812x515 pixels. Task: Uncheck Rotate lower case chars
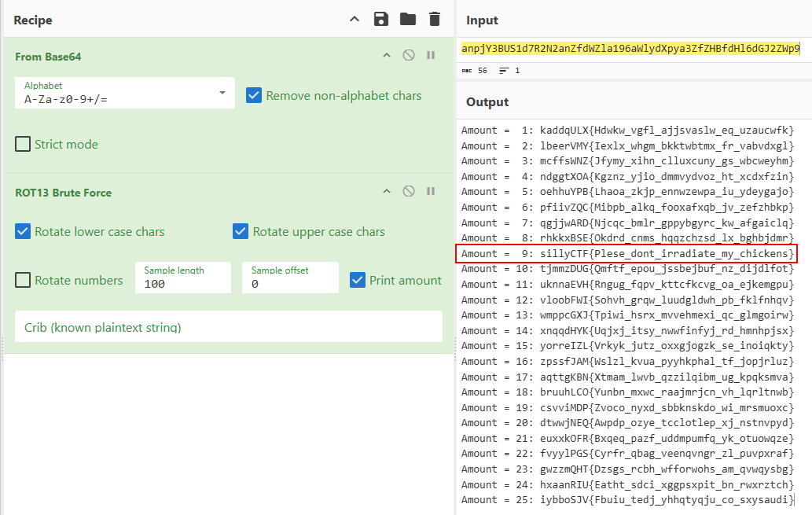click(x=24, y=232)
